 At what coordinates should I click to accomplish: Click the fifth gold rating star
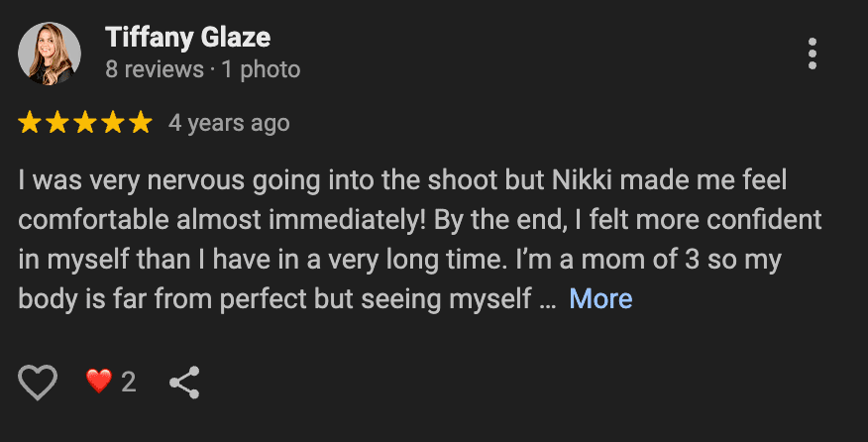(141, 123)
